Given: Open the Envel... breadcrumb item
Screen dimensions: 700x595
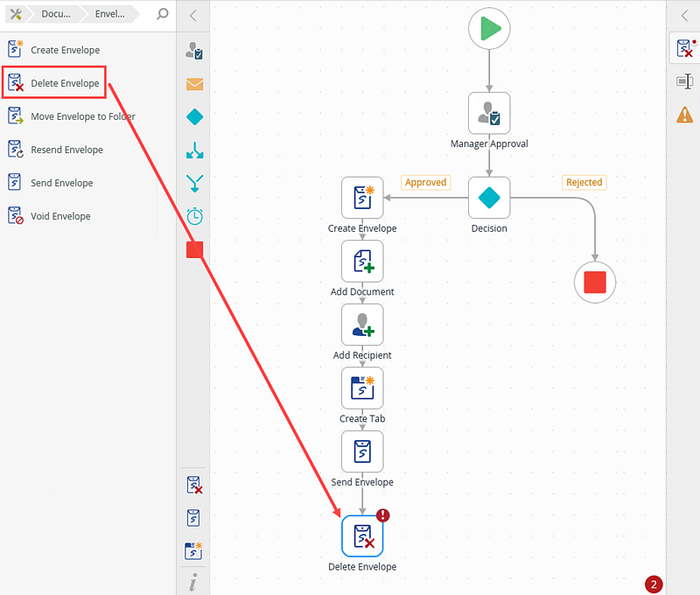Looking at the screenshot, I should click(109, 14).
